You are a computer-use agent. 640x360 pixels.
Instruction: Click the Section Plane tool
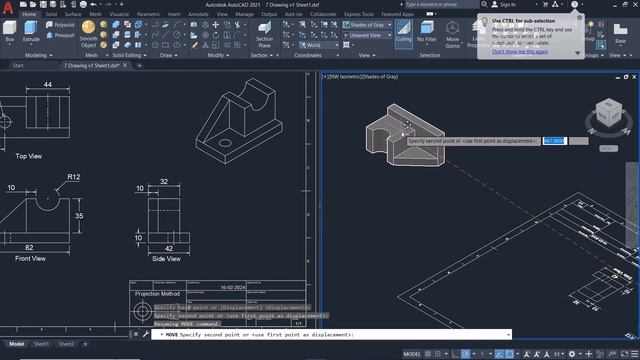point(264,35)
